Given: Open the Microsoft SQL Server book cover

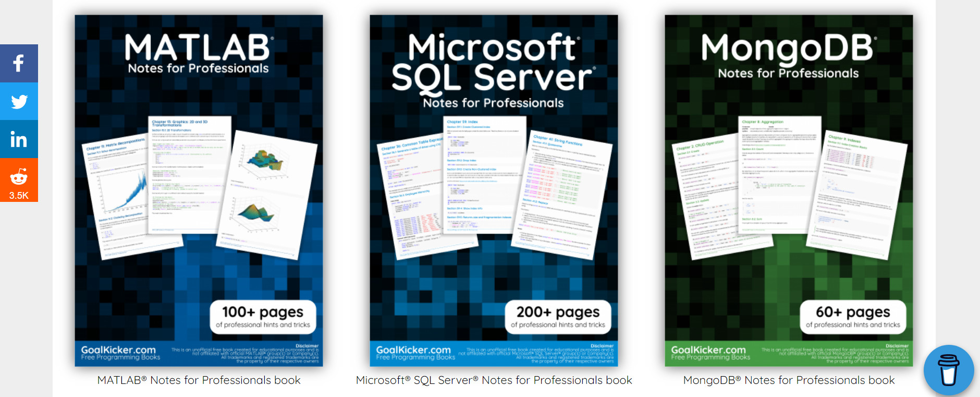Looking at the screenshot, I should [494, 190].
